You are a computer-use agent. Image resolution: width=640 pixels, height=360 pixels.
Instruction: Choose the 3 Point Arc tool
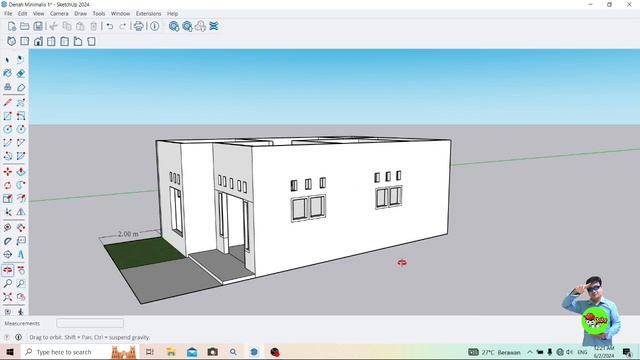point(7,156)
